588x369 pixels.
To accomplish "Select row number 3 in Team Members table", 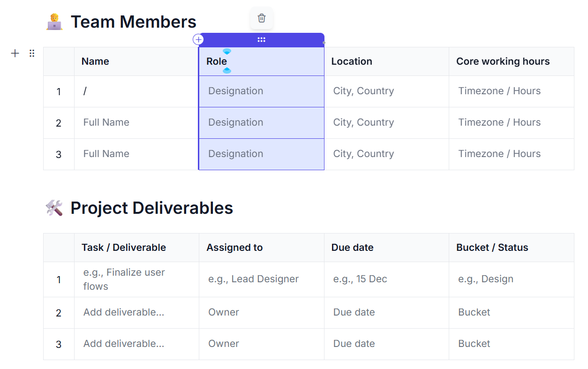I will click(x=58, y=154).
